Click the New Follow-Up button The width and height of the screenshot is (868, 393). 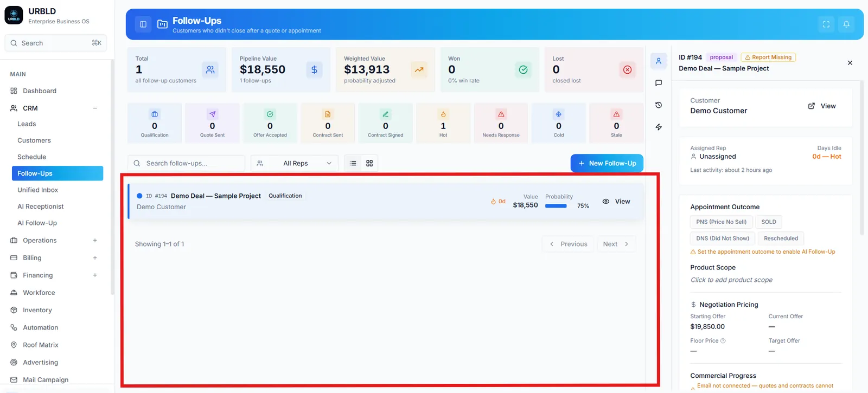pyautogui.click(x=607, y=163)
